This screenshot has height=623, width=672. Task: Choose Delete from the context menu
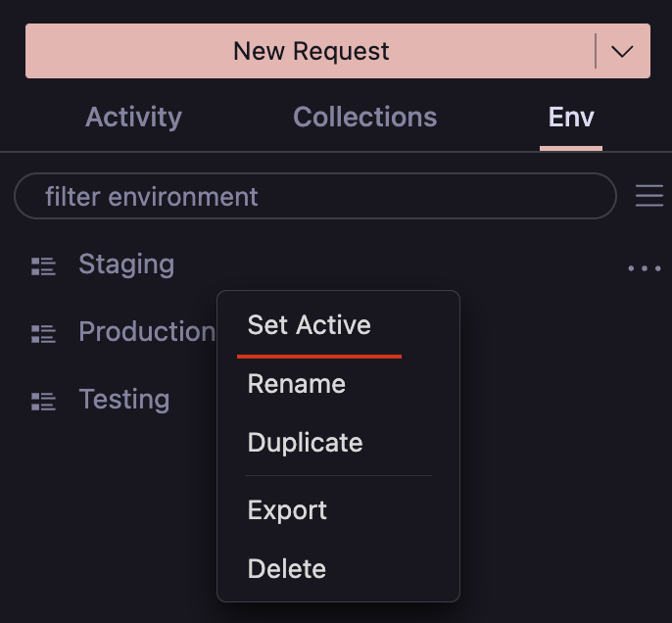[x=287, y=569]
